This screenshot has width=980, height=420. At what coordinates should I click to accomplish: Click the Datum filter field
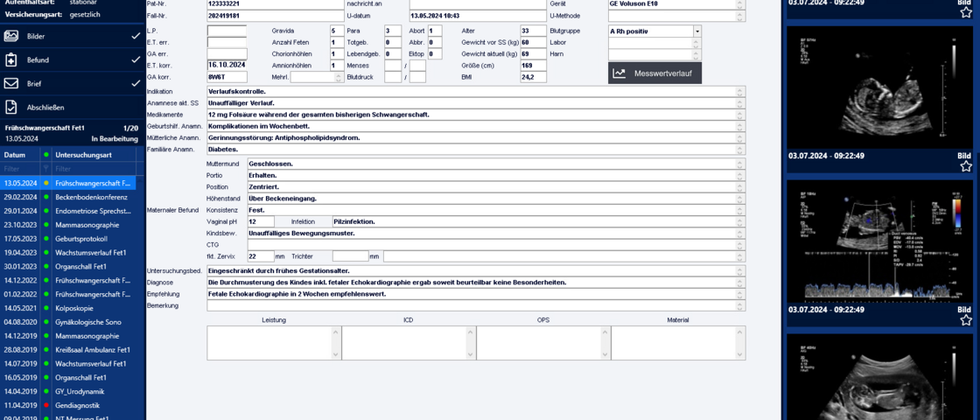20,169
